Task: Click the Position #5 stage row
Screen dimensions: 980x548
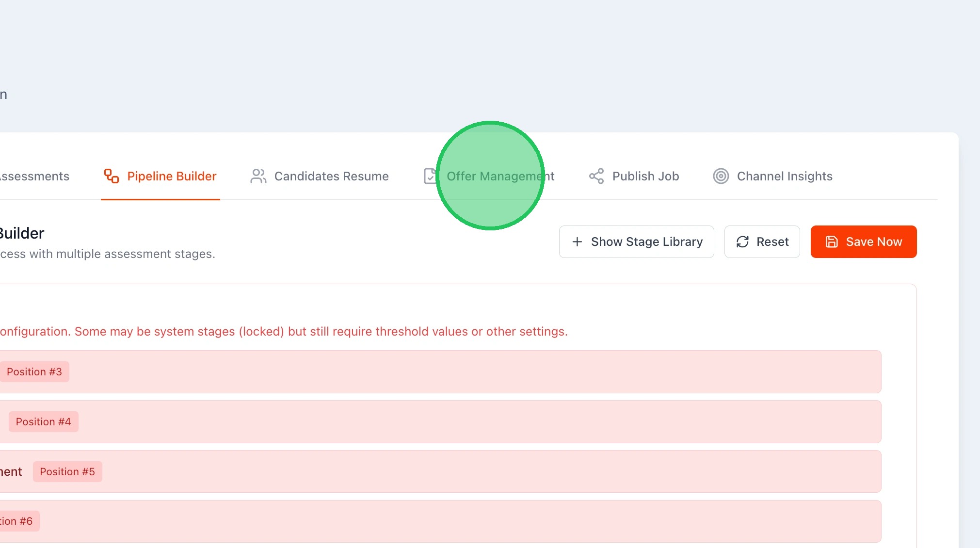Action: [x=436, y=471]
